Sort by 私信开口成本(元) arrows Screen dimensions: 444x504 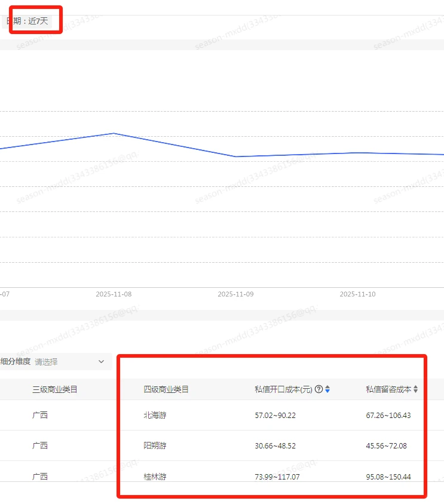coord(327,389)
